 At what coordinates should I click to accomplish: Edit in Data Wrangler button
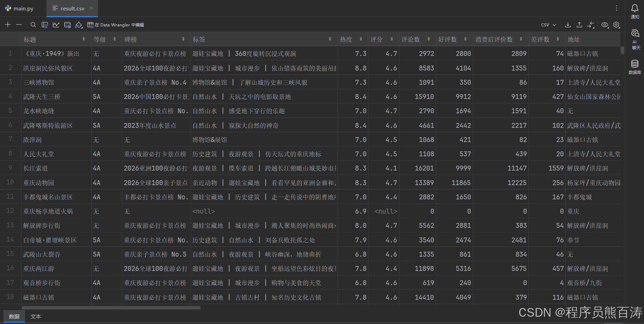[x=115, y=25]
